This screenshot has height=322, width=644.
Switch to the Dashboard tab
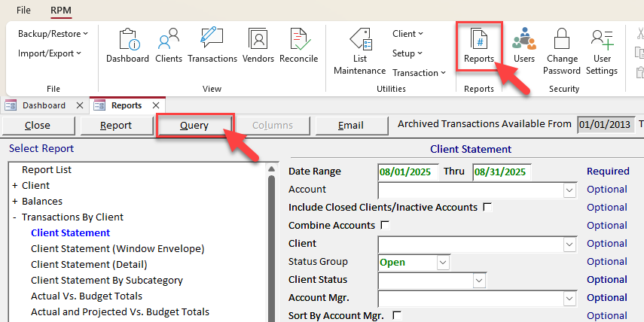point(43,105)
